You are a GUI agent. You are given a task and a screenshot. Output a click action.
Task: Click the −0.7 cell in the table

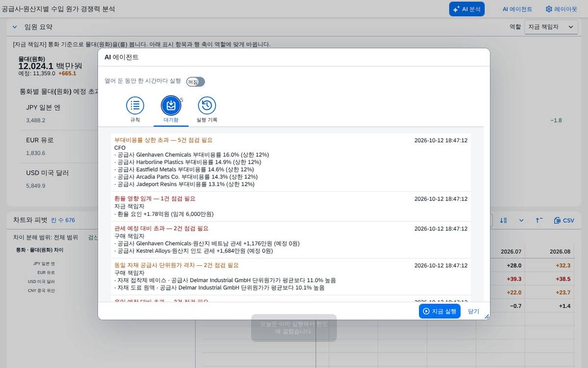514,306
